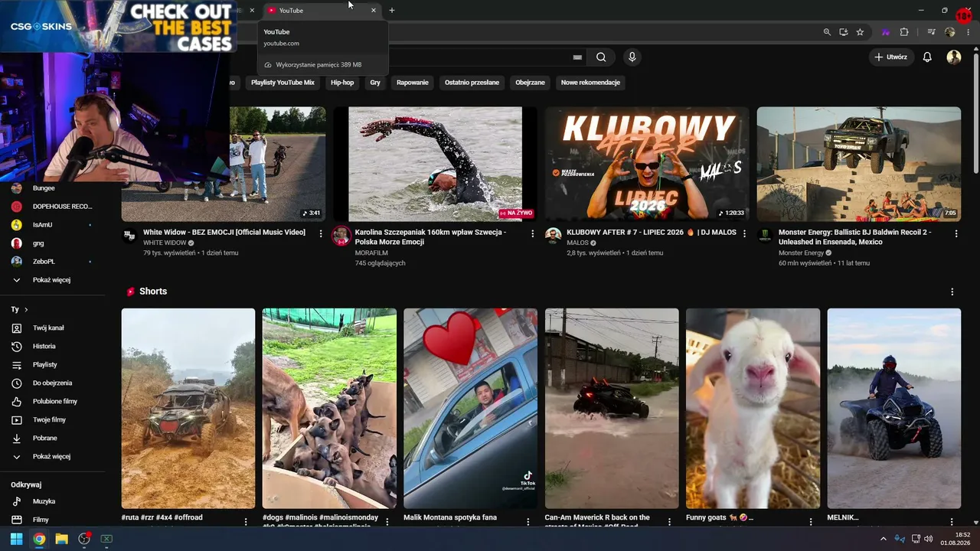This screenshot has width=980, height=551.
Task: Select the Ostatnio przesłane filter chip
Action: (x=472, y=82)
